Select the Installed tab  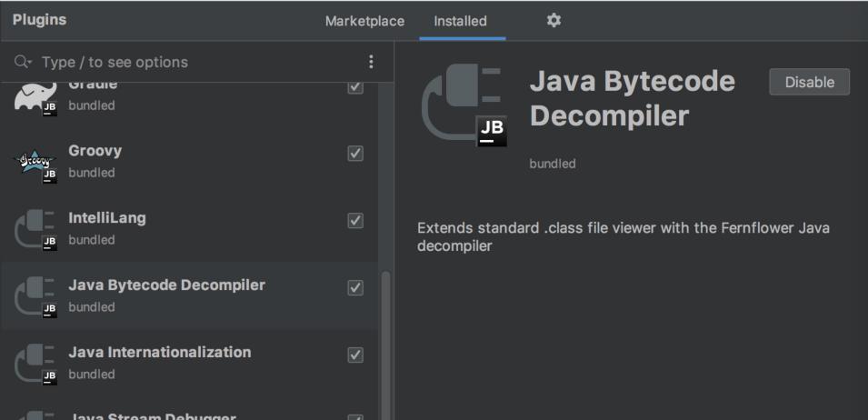[460, 21]
